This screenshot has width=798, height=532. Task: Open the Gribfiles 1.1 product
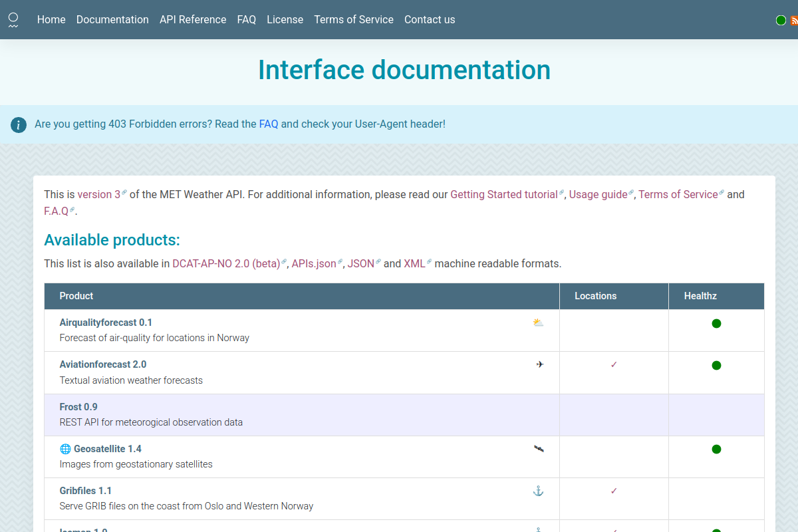tap(86, 491)
